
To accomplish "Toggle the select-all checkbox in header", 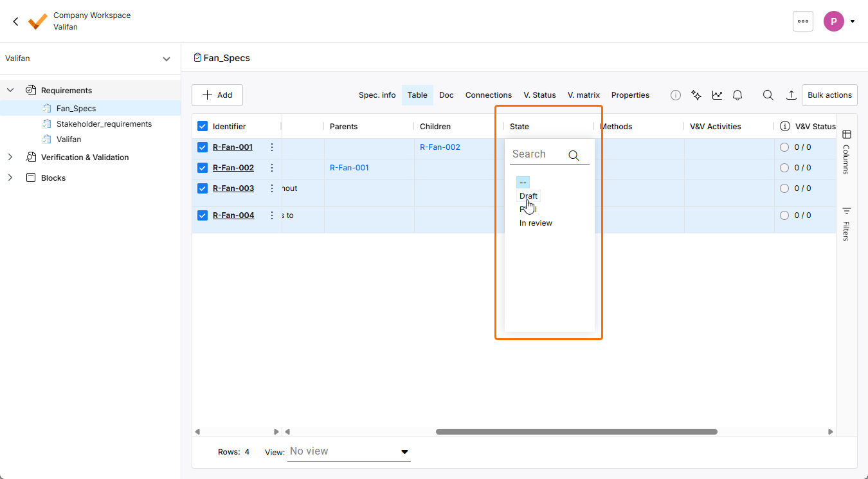I will pos(203,127).
